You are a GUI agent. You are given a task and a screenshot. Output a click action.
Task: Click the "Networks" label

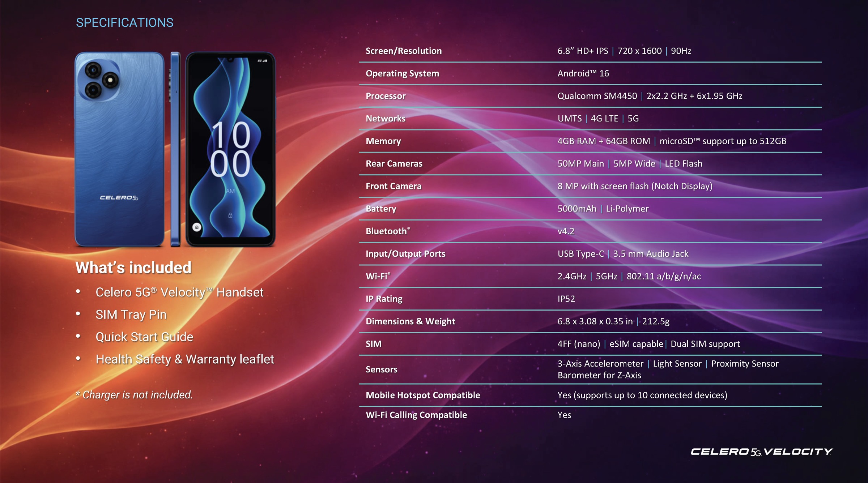coord(386,119)
